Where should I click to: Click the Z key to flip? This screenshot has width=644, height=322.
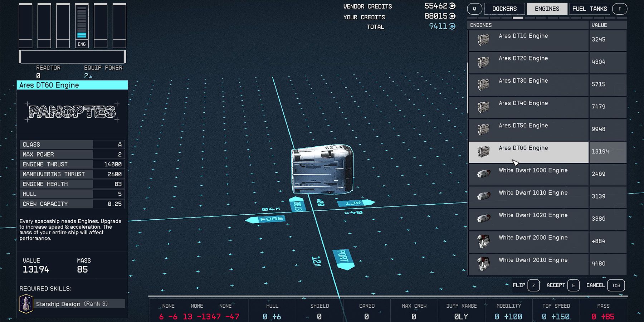coord(533,286)
